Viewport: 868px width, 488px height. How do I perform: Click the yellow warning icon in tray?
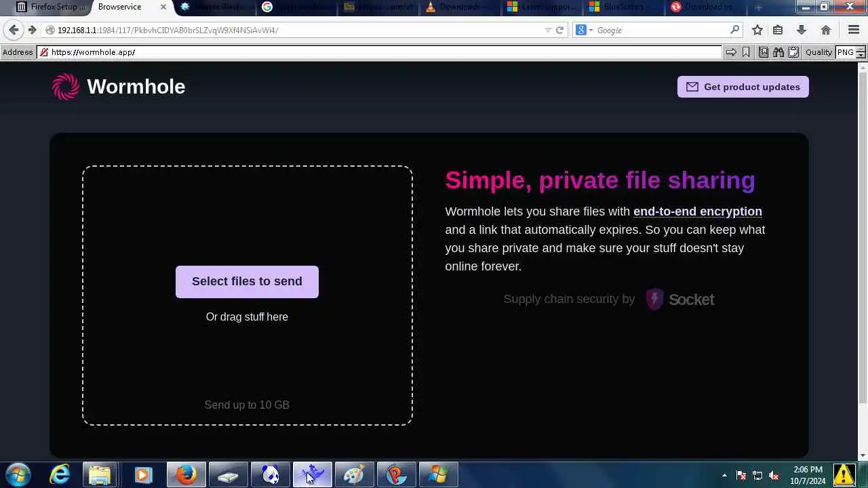[844, 474]
